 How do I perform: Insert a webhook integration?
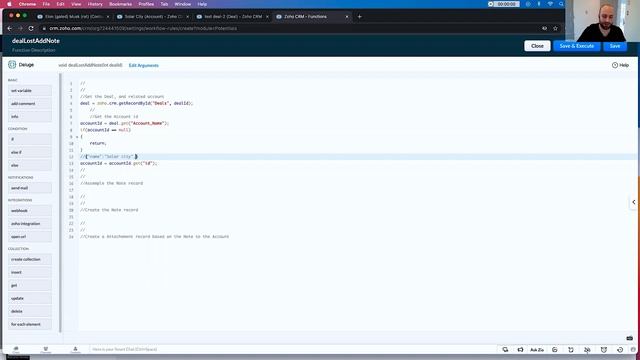click(x=30, y=211)
